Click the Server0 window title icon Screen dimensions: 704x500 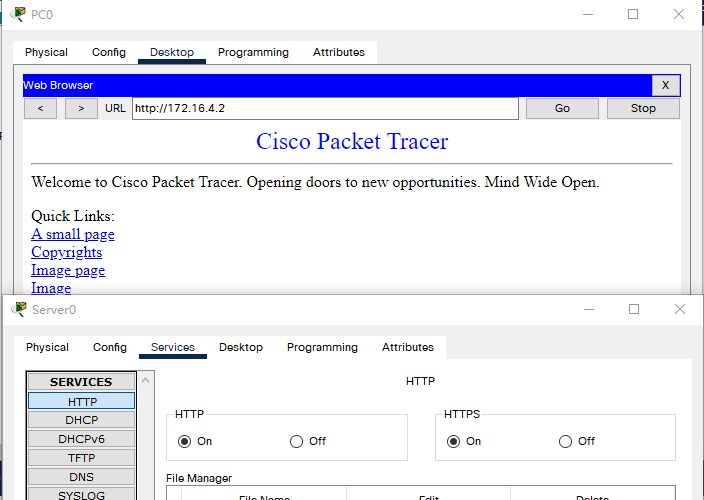point(19,309)
